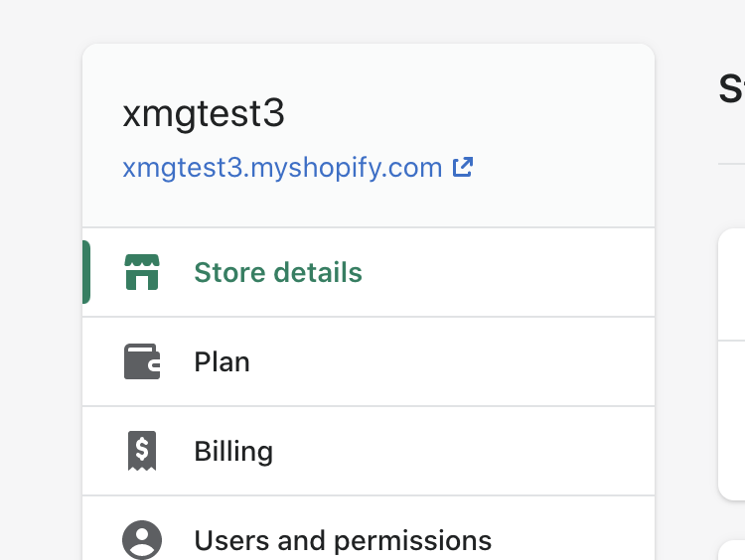Click the user avatar icon for permissions
Screen dimensions: 745x560
coord(142,540)
